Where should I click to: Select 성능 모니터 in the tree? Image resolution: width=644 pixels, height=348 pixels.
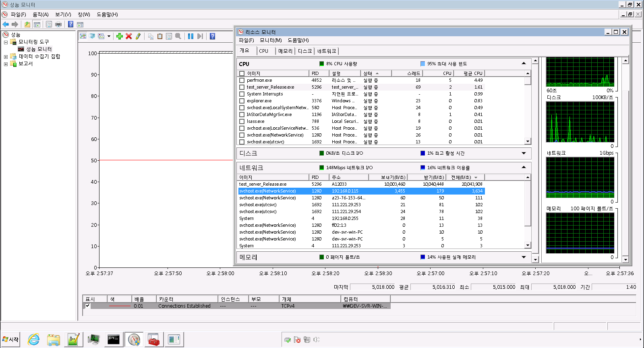[x=39, y=49]
